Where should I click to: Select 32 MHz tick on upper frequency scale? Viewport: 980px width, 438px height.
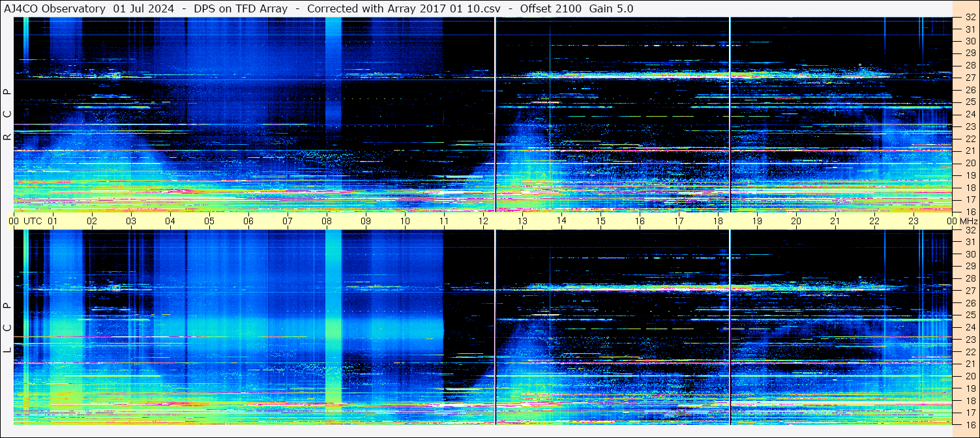[x=970, y=18]
